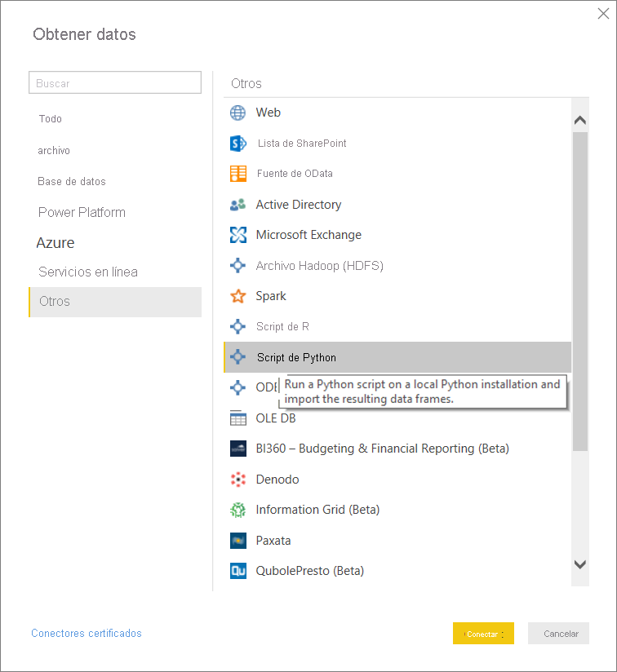Screen dimensions: 617x672
Task: Click the Information Grid icon
Action: pos(237,510)
